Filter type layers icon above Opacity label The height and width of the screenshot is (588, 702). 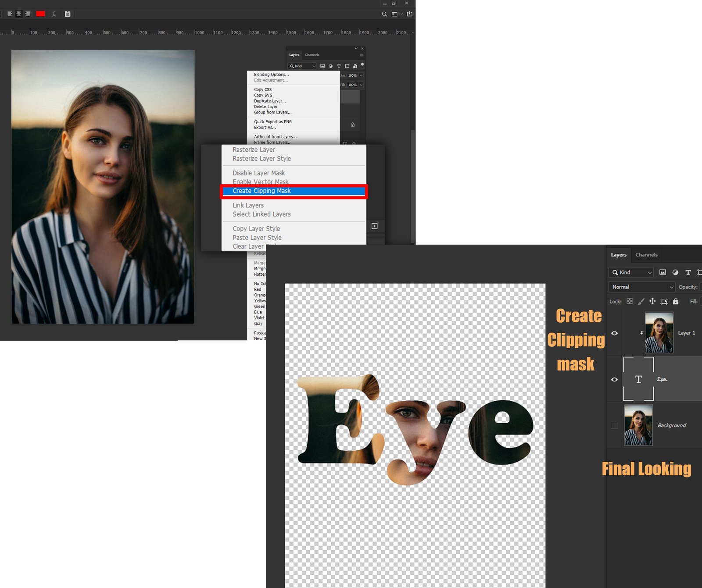click(x=688, y=272)
